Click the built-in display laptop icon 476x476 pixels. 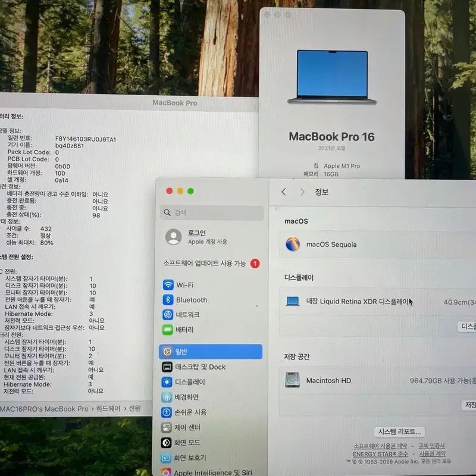pos(293,301)
